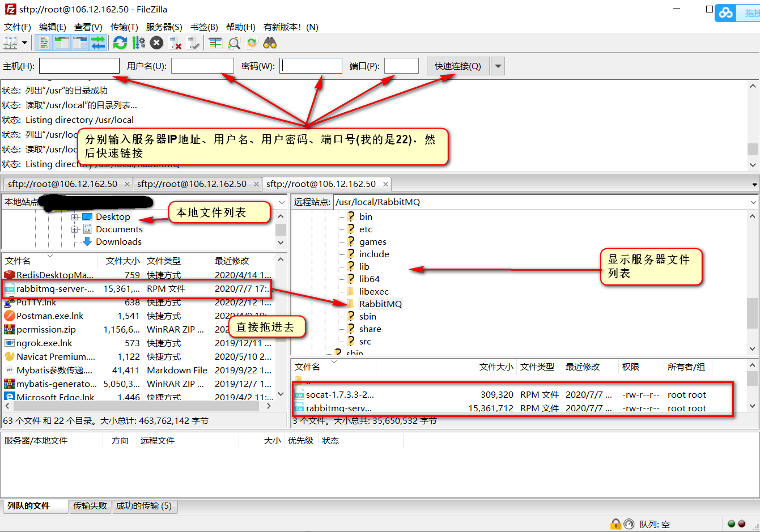Image resolution: width=760 pixels, height=532 pixels.
Task: Click the Baidu cloud icon in title bar
Action: tap(726, 13)
